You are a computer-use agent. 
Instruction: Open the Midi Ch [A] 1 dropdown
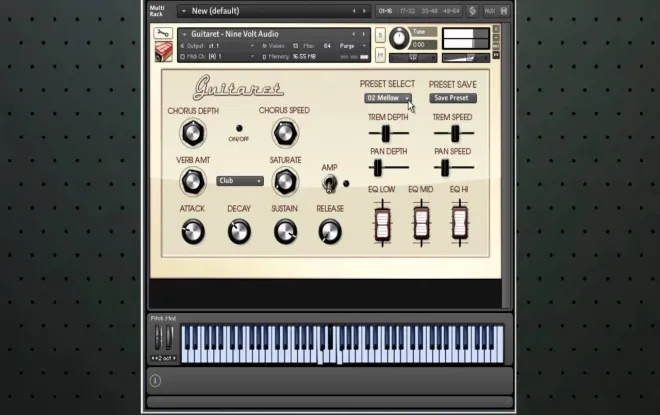[x=218, y=56]
